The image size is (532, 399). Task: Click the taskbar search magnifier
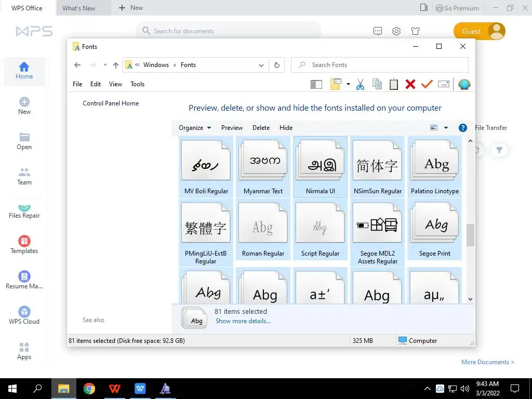(37, 389)
